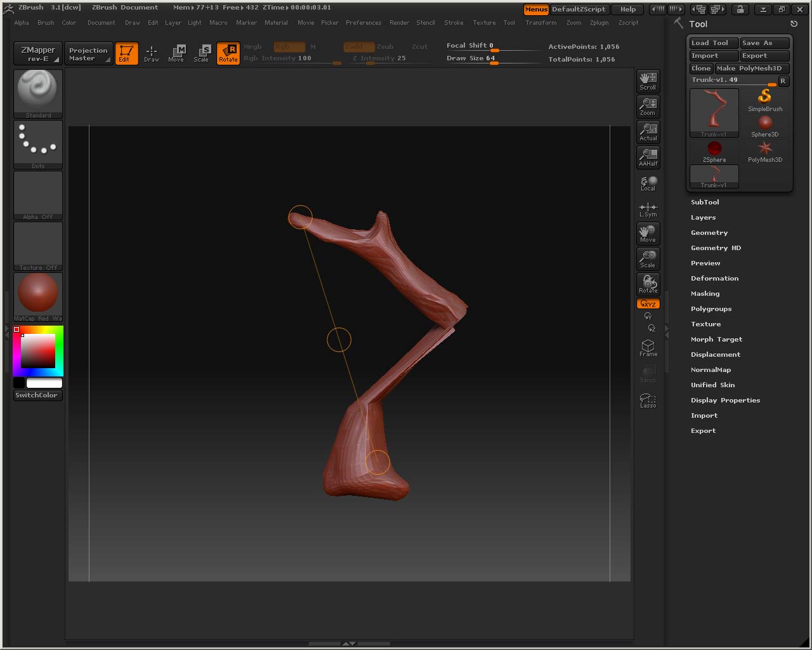Select the ZSphere tool
The image size is (812, 650).
coord(714,151)
